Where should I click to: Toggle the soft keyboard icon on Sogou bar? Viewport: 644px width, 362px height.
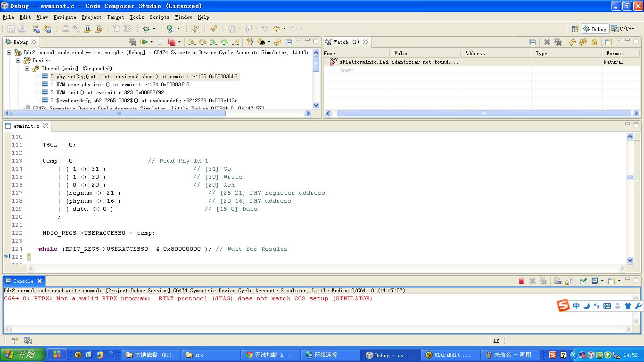[607, 306]
